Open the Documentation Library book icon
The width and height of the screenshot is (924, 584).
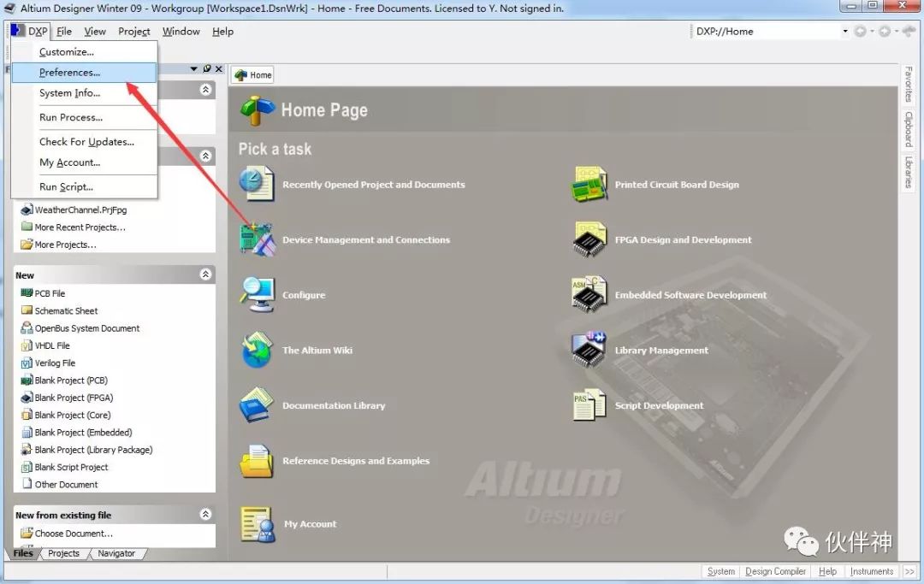257,405
